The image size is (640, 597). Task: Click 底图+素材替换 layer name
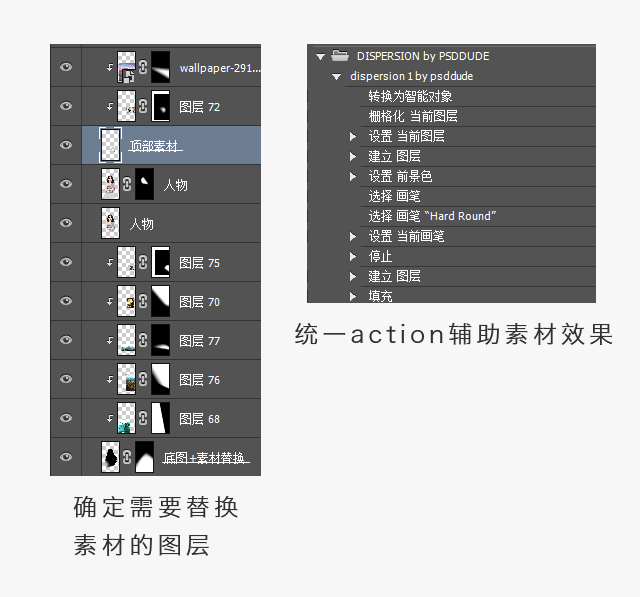click(x=205, y=458)
